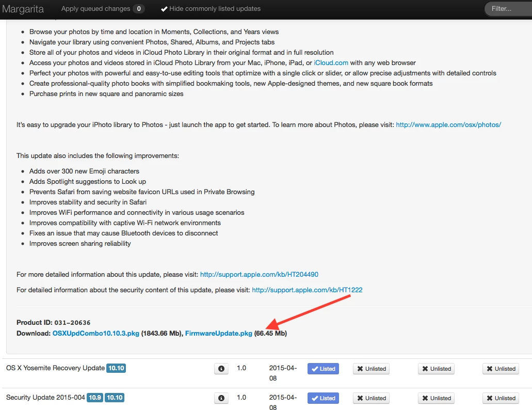The height and width of the screenshot is (410, 532).
Task: Toggle second Unlisted for Security Update 2015-004
Action: click(437, 398)
